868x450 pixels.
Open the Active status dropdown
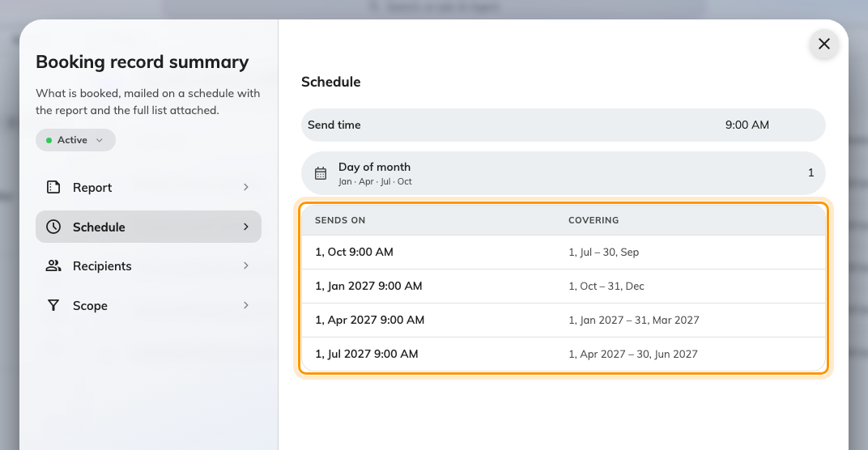[x=75, y=140]
